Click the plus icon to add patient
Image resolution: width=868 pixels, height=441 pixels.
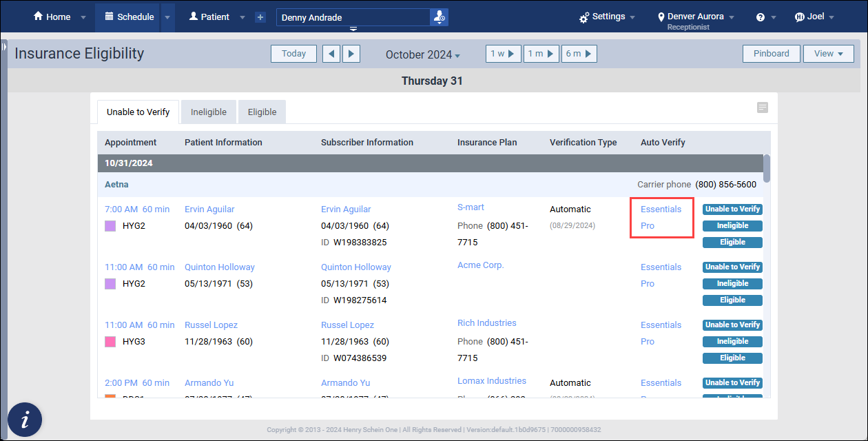point(260,17)
